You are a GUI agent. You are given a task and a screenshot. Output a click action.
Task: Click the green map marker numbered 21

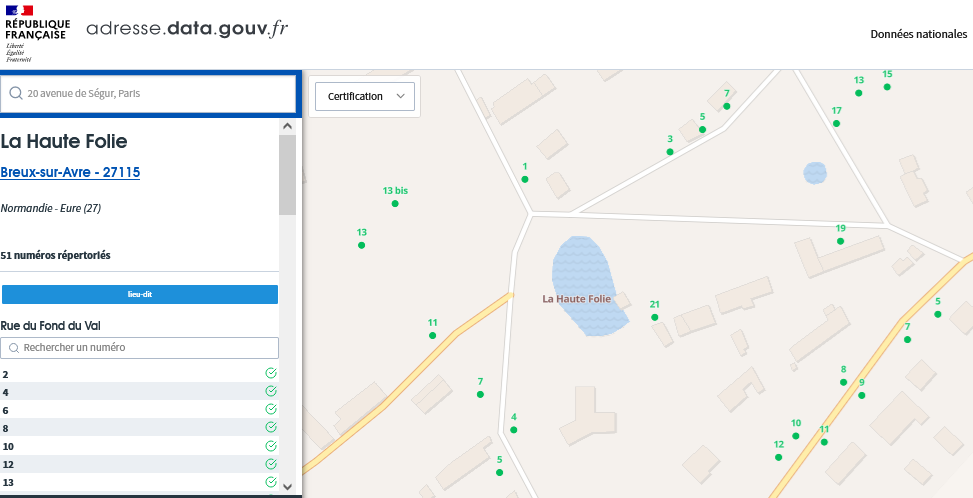[655, 317]
